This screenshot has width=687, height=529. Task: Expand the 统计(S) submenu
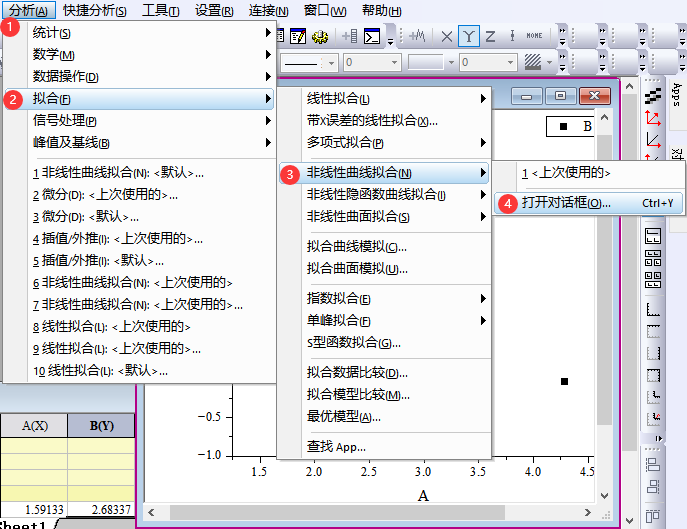tap(139, 32)
